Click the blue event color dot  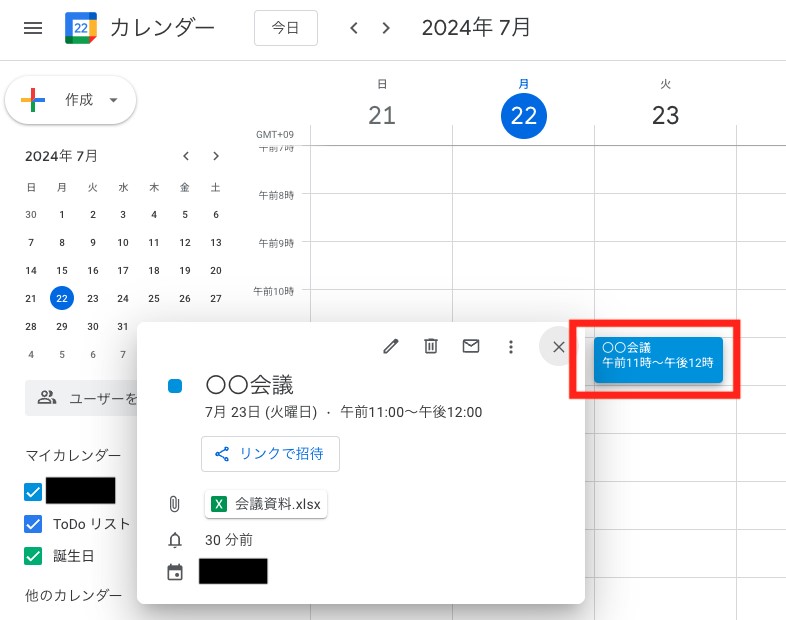[x=175, y=386]
